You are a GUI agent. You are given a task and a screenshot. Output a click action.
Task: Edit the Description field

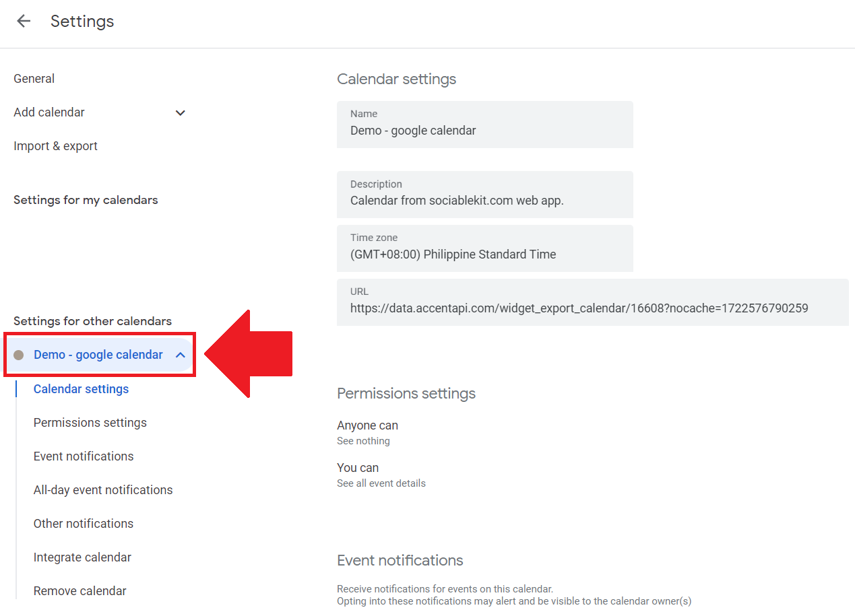click(485, 195)
